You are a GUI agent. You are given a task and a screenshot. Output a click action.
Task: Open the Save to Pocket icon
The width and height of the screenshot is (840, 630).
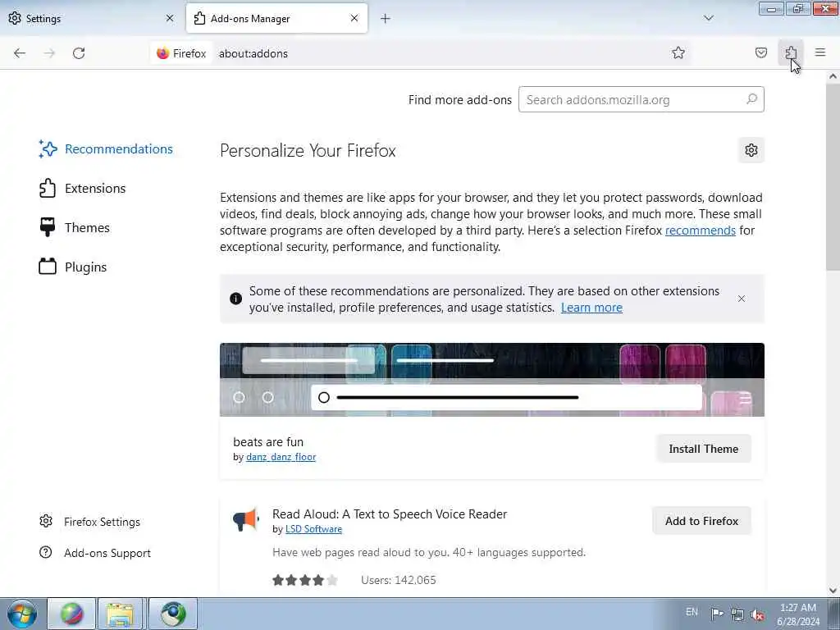760,52
